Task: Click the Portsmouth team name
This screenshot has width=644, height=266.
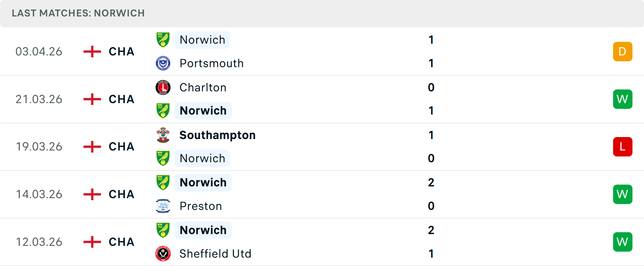Action: pos(211,63)
